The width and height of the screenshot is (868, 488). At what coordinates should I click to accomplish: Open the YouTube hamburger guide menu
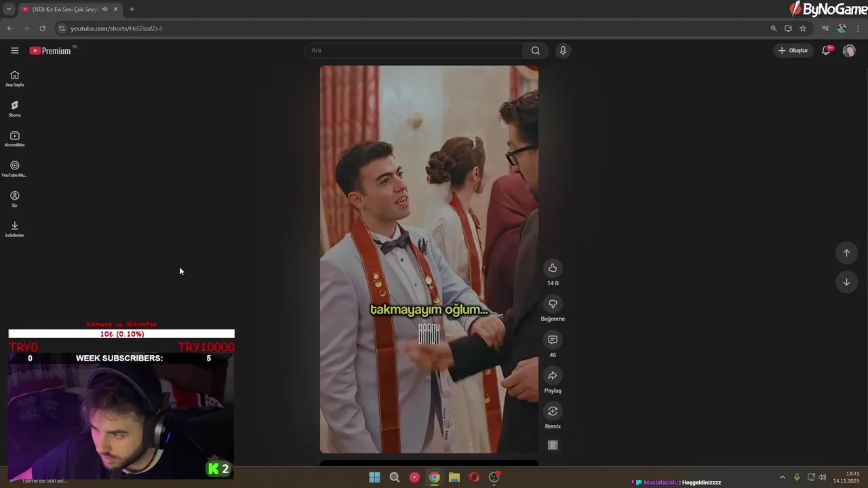coord(14,51)
